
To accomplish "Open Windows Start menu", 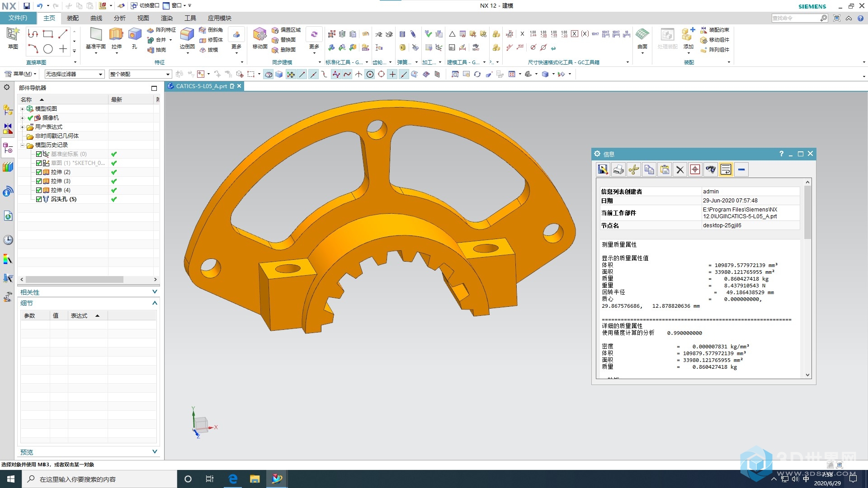I will coord(10,479).
